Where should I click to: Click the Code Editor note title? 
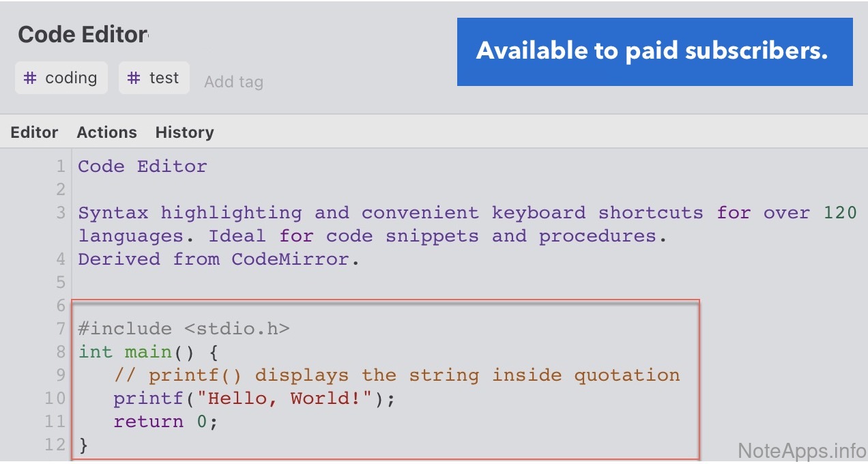point(83,34)
